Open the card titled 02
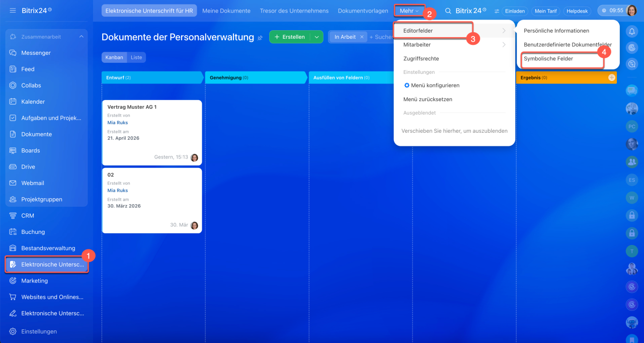 [x=152, y=201]
